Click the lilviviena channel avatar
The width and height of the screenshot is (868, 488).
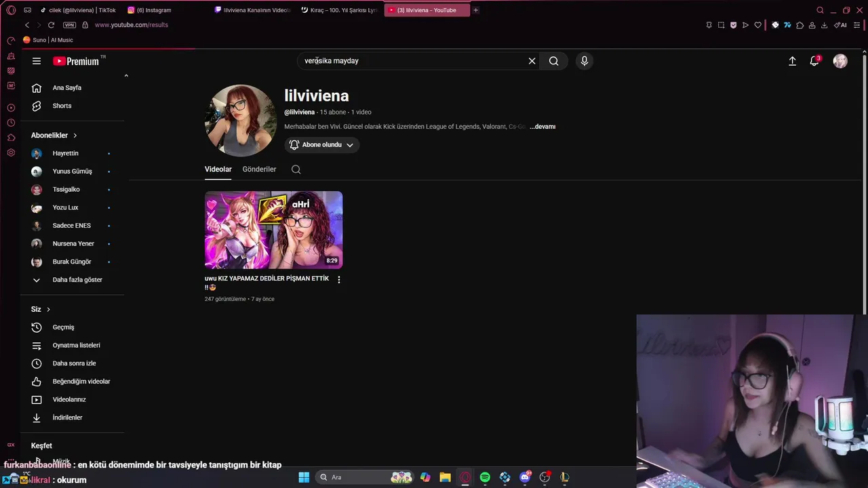(241, 121)
